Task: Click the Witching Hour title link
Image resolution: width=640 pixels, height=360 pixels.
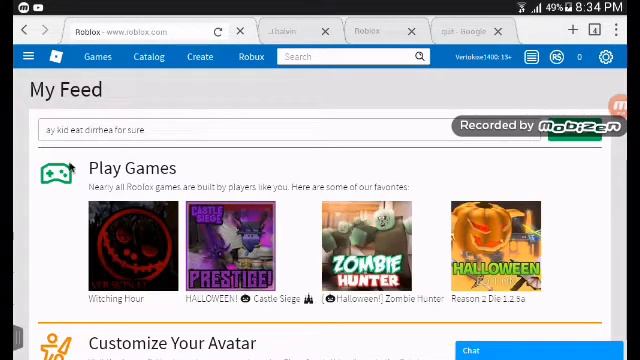Action: pyautogui.click(x=116, y=299)
